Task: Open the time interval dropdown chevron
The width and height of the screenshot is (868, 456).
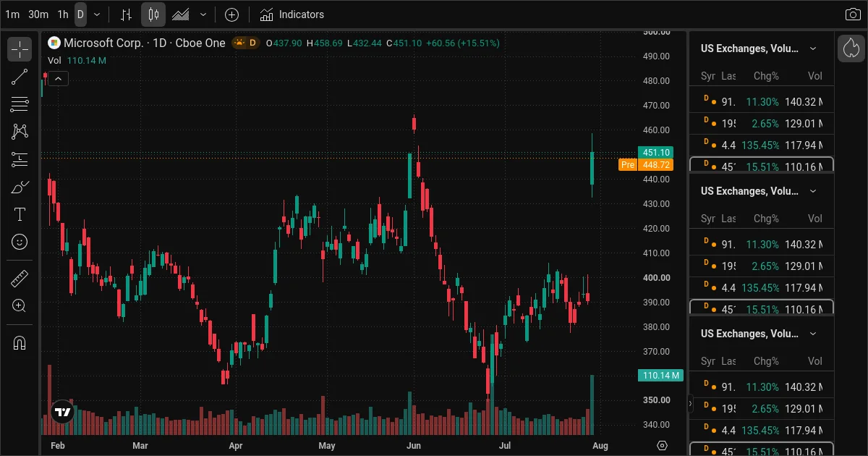Action: pyautogui.click(x=97, y=14)
